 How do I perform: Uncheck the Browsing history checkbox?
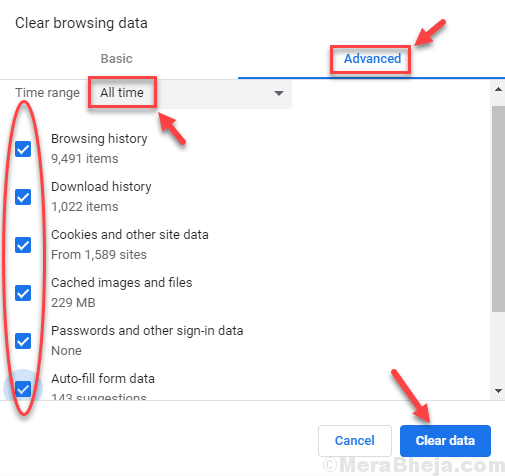[23, 149]
